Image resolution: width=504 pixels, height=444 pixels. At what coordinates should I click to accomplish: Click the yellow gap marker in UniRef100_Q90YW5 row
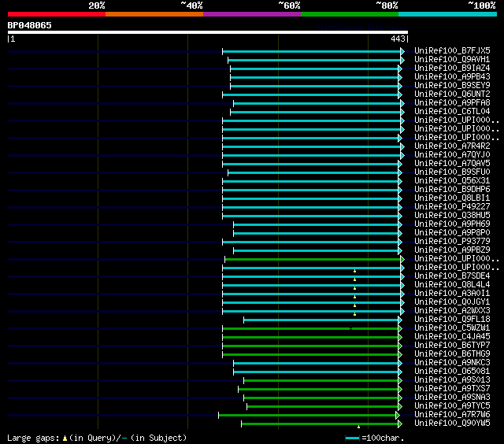click(358, 427)
